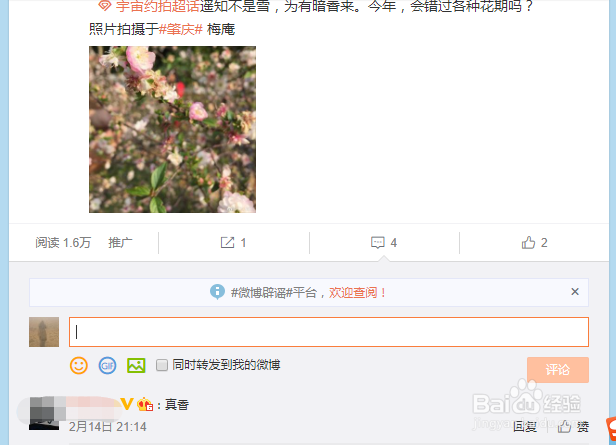Screen dimensions: 616x445
Task: Click the info icon in rumor notice
Action: click(217, 292)
